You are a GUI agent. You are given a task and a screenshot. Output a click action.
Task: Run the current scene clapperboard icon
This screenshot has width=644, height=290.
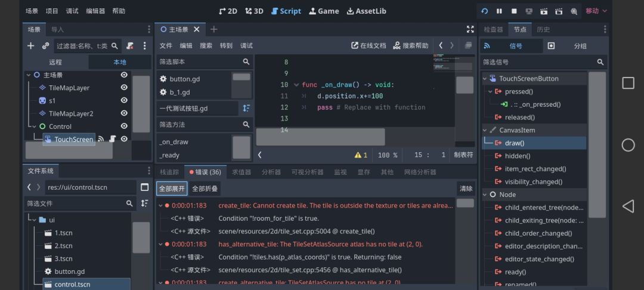click(x=544, y=11)
